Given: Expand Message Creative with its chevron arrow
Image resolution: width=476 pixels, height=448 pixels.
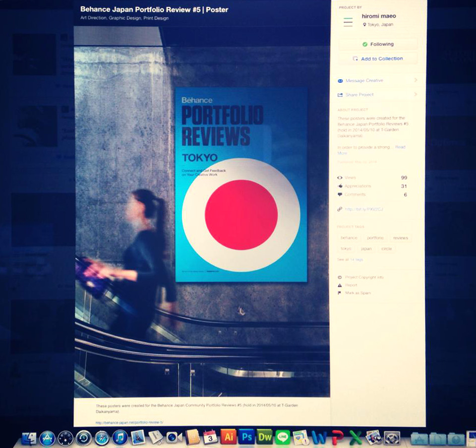Looking at the screenshot, I should pos(416,80).
